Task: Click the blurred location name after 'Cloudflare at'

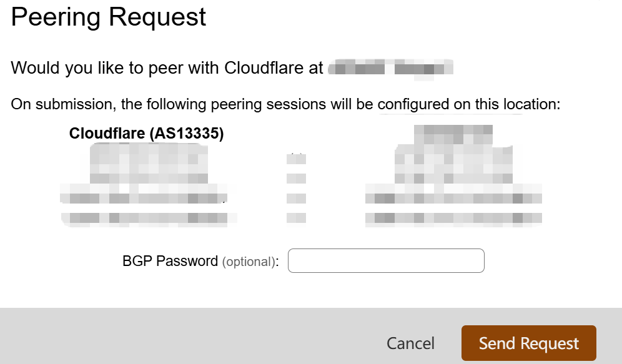Action: pos(390,67)
